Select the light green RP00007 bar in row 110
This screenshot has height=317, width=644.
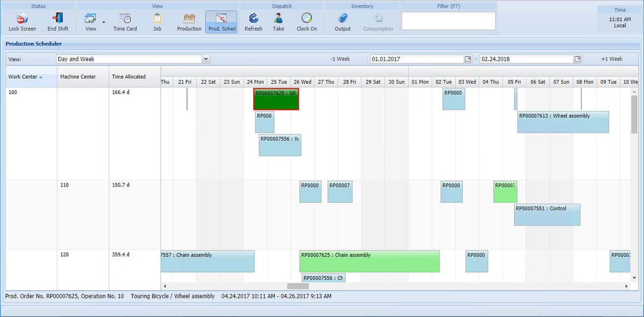pyautogui.click(x=505, y=191)
